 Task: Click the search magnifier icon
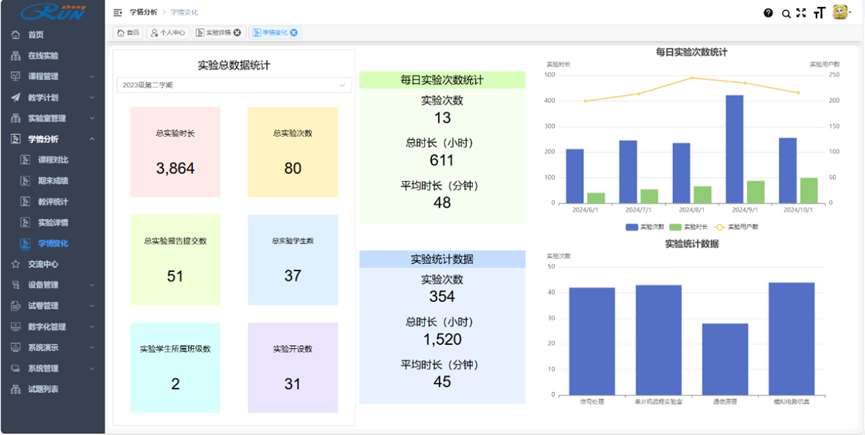click(786, 13)
